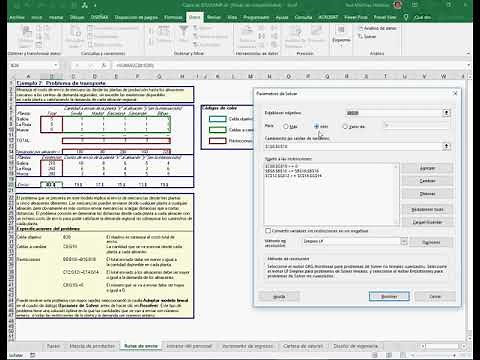
Task: Switch to the Incremento de ingresos sheet
Action: pyautogui.click(x=247, y=346)
